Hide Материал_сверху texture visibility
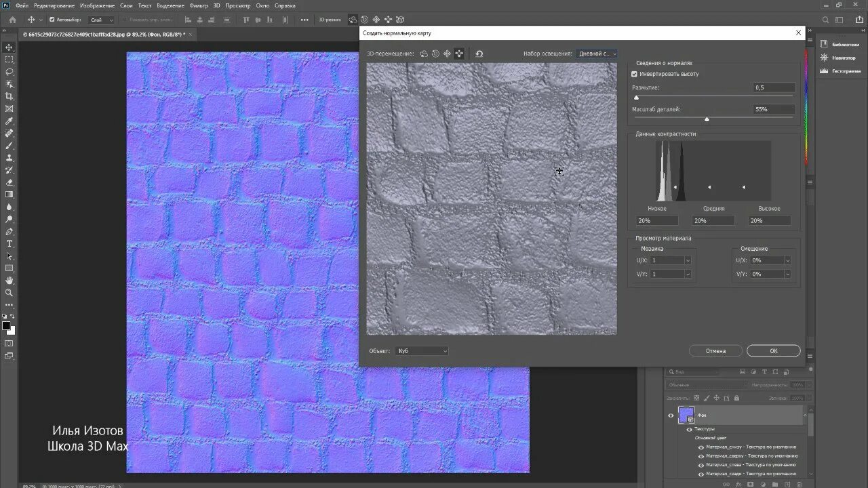The height and width of the screenshot is (488, 868). pos(701,455)
